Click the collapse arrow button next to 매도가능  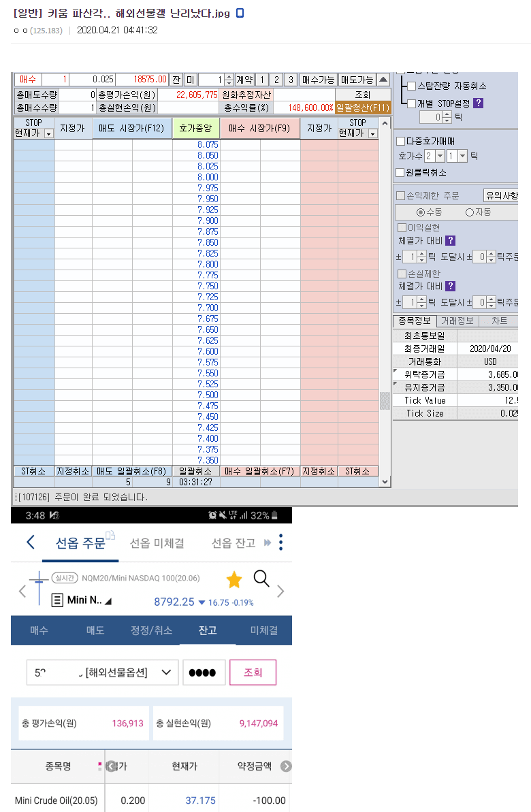click(x=383, y=79)
